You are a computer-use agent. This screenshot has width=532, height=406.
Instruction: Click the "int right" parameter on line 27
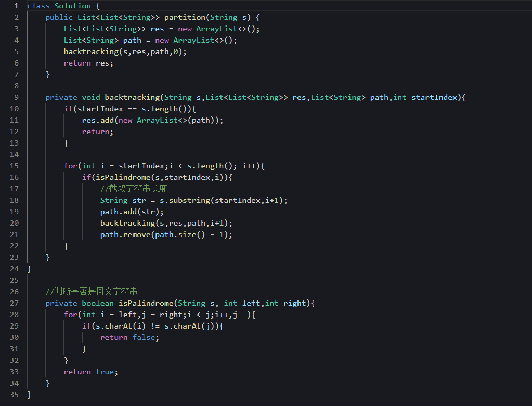(x=286, y=303)
